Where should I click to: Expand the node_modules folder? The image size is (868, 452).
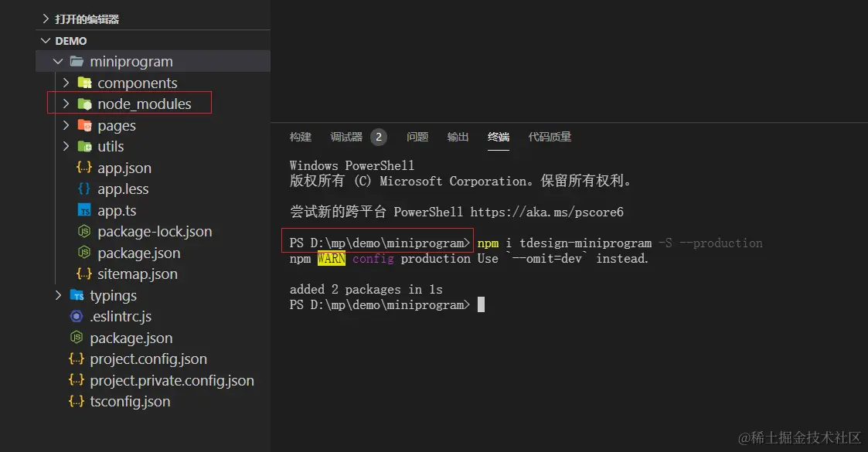[x=66, y=104]
